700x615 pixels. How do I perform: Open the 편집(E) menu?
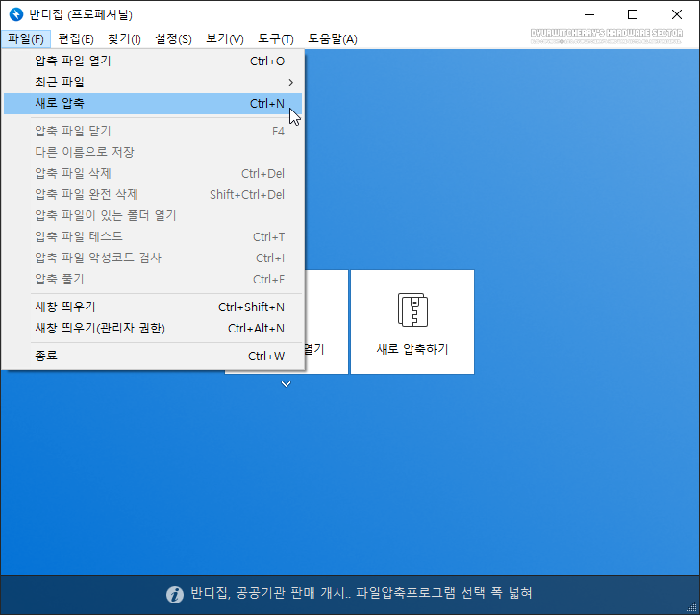[76, 38]
